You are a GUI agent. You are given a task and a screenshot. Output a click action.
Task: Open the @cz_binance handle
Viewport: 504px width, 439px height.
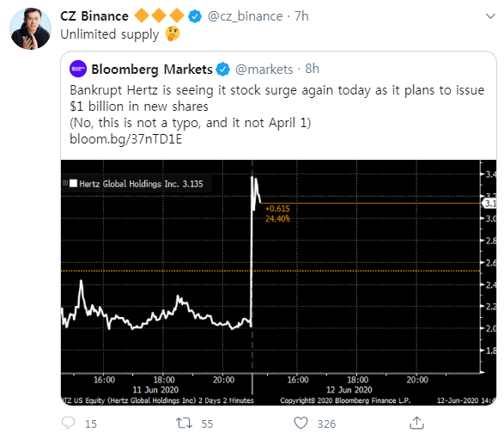coord(246,16)
